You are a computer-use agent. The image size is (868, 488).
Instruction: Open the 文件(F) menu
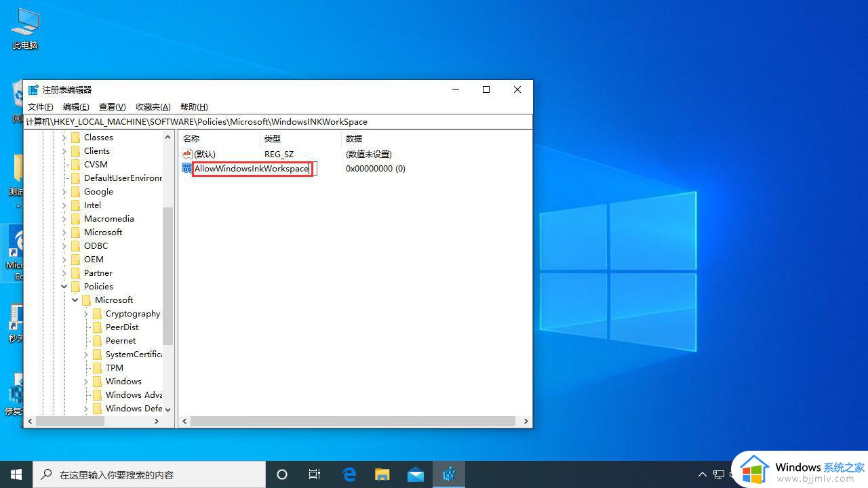(x=40, y=107)
